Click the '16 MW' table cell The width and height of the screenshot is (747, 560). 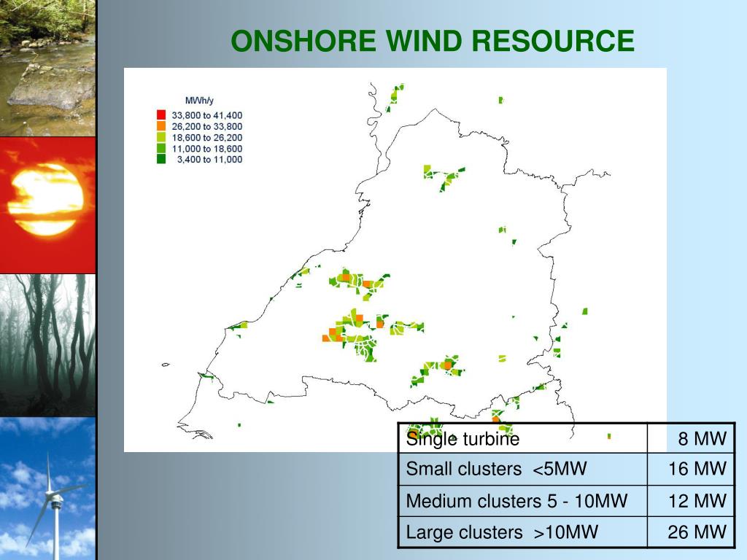click(691, 469)
